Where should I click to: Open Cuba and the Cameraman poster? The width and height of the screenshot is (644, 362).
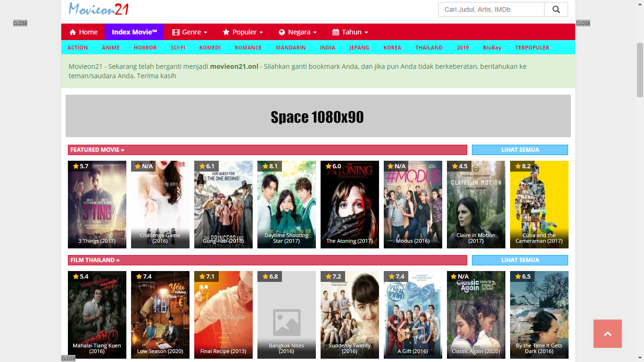pos(539,205)
